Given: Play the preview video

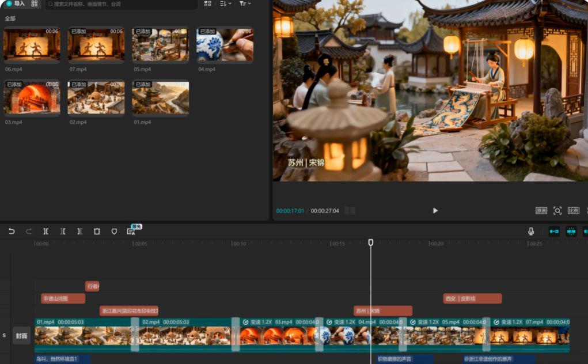Looking at the screenshot, I should point(435,211).
